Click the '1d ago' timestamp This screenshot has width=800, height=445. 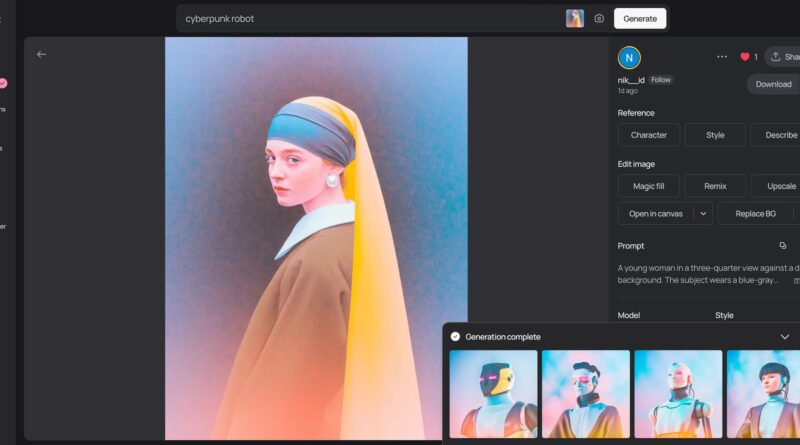tap(628, 91)
